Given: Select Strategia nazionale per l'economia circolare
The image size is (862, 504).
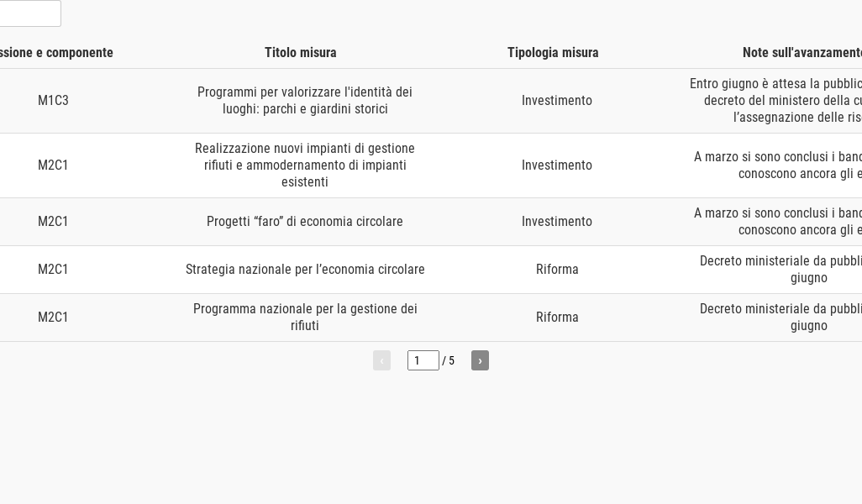Looking at the screenshot, I should coord(305,270).
